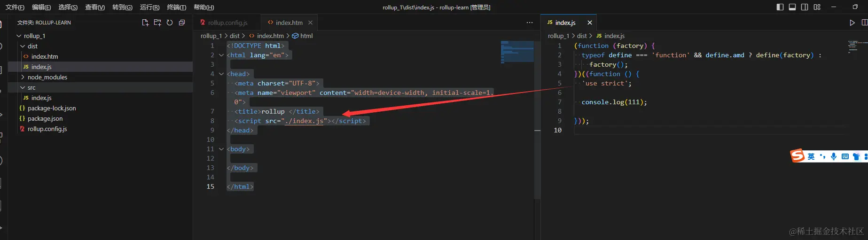
Task: Click the title text rollup on line 7
Action: 273,111
